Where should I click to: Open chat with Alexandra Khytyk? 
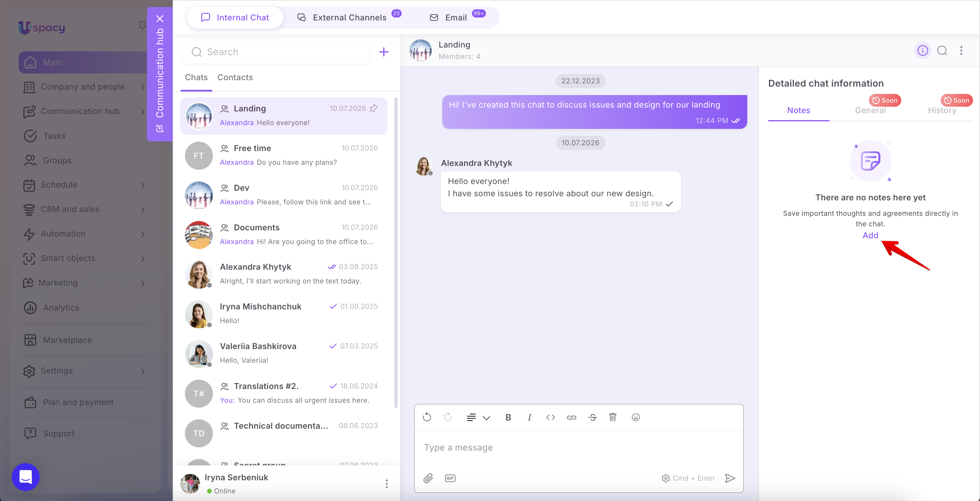click(x=283, y=274)
